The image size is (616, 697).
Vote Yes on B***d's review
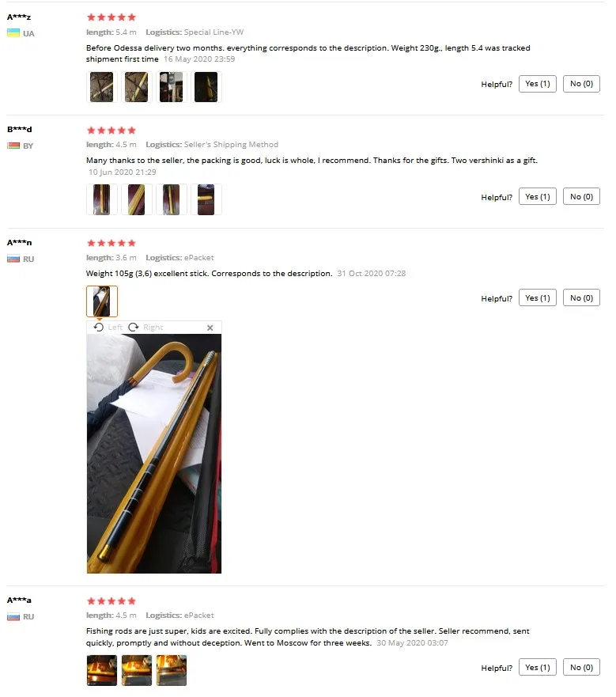[x=538, y=196]
